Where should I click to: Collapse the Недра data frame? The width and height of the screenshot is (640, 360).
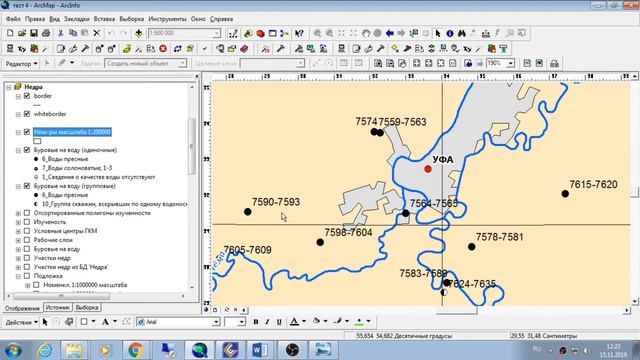pyautogui.click(x=8, y=87)
